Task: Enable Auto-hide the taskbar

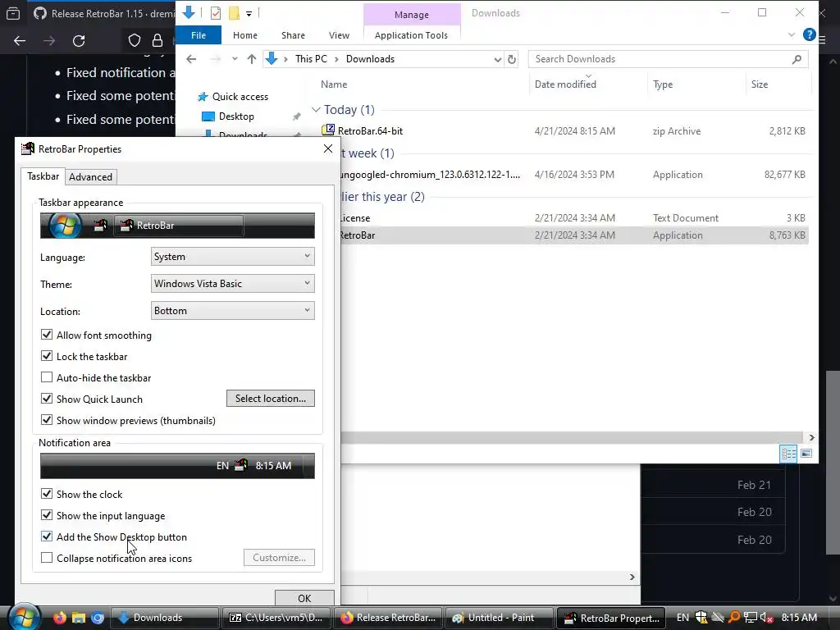Action: click(47, 377)
